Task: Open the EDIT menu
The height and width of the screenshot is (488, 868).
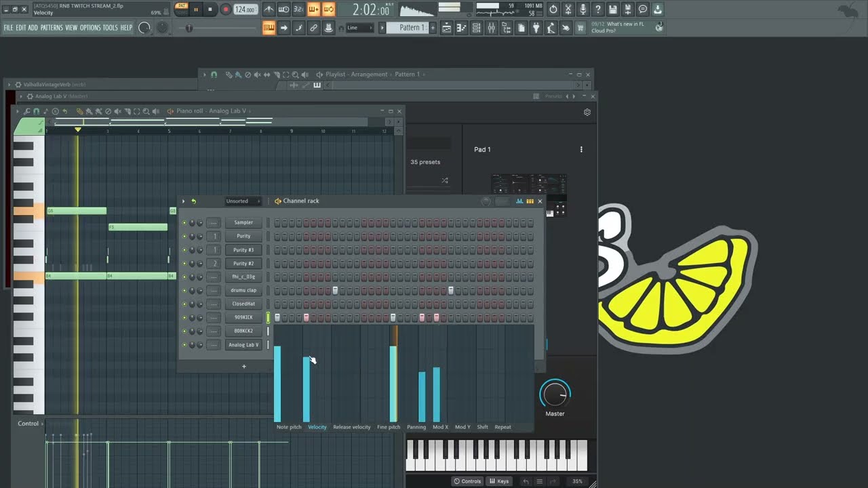Action: tap(21, 28)
